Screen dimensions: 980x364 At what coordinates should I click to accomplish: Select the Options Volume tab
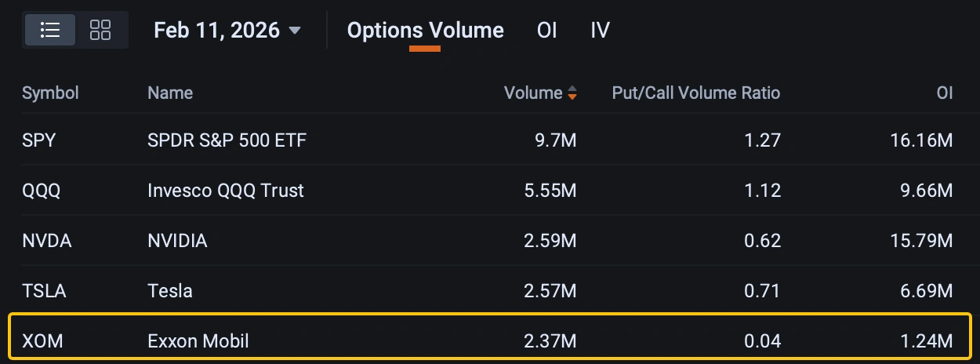coord(426,31)
